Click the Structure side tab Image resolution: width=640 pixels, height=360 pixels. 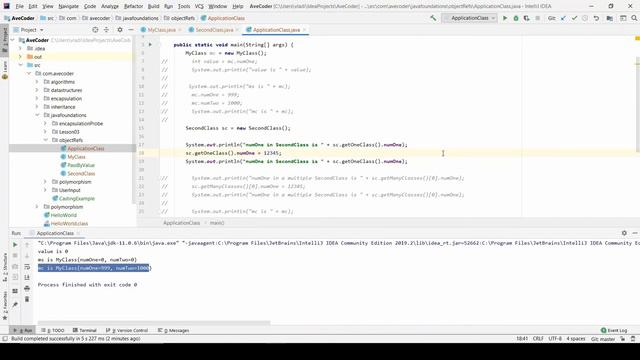[x=5, y=268]
